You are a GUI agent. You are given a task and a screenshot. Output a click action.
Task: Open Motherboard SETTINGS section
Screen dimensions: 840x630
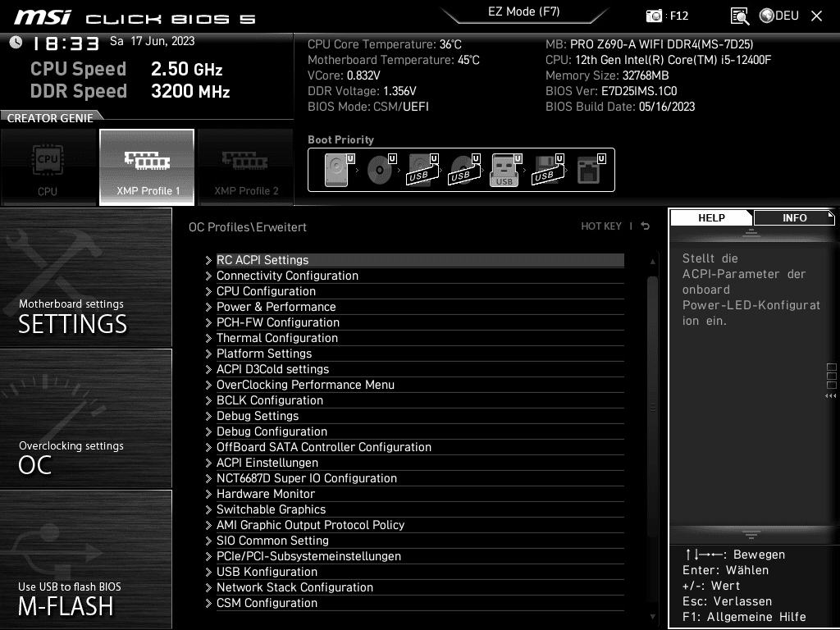85,277
